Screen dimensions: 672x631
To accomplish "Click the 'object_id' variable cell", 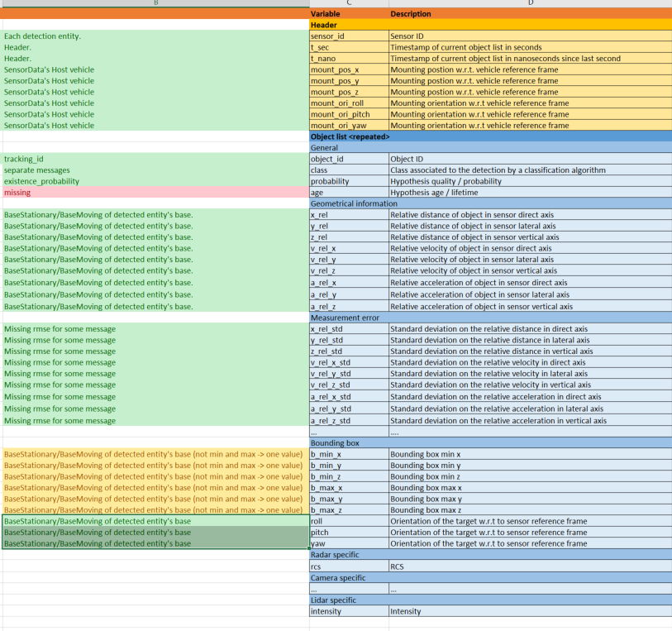I will click(349, 159).
